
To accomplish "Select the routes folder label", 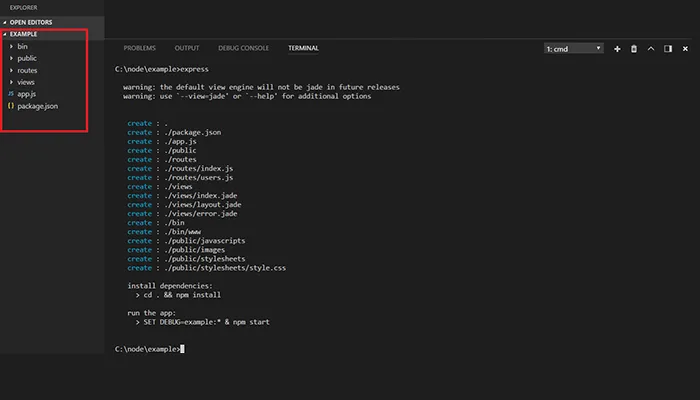I will (27, 71).
